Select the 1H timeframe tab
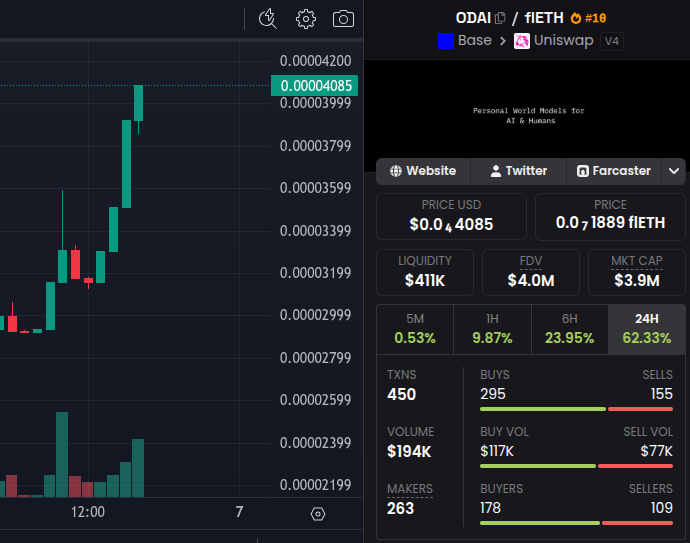The width and height of the screenshot is (690, 543). (x=492, y=329)
